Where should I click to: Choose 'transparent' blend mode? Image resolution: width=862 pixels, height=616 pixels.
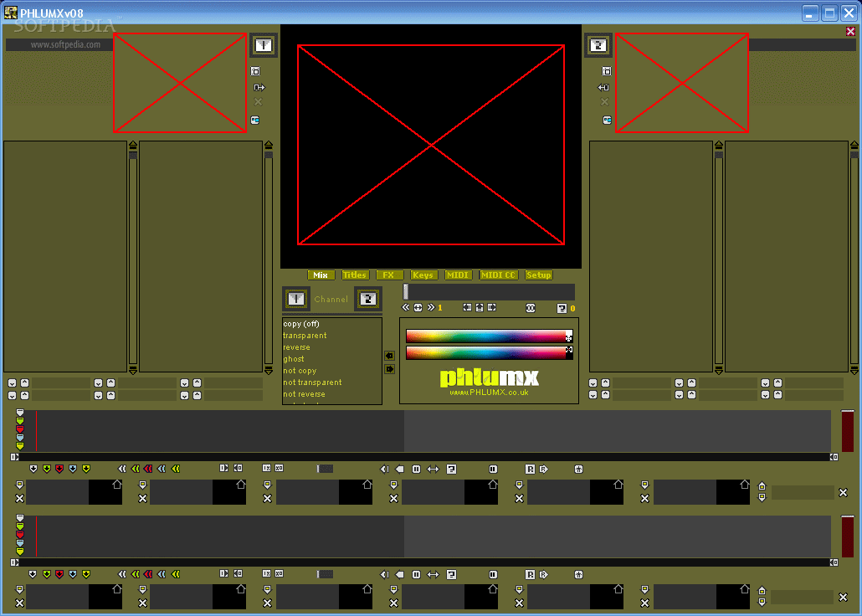pyautogui.click(x=305, y=336)
